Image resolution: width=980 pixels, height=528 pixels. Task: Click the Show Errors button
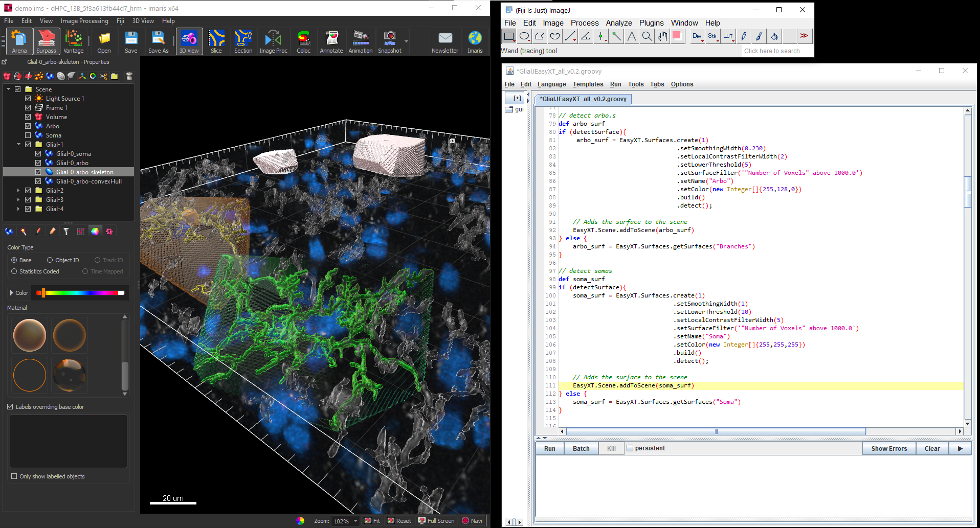coord(889,448)
